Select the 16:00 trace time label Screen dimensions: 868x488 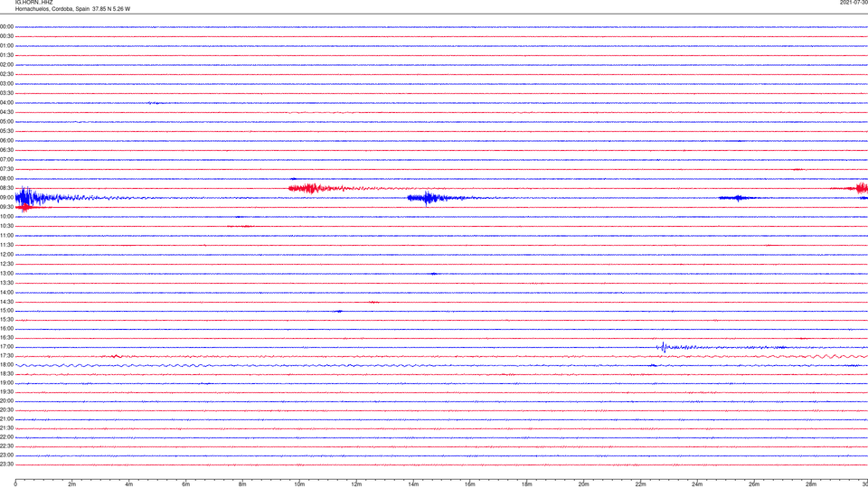click(x=6, y=329)
